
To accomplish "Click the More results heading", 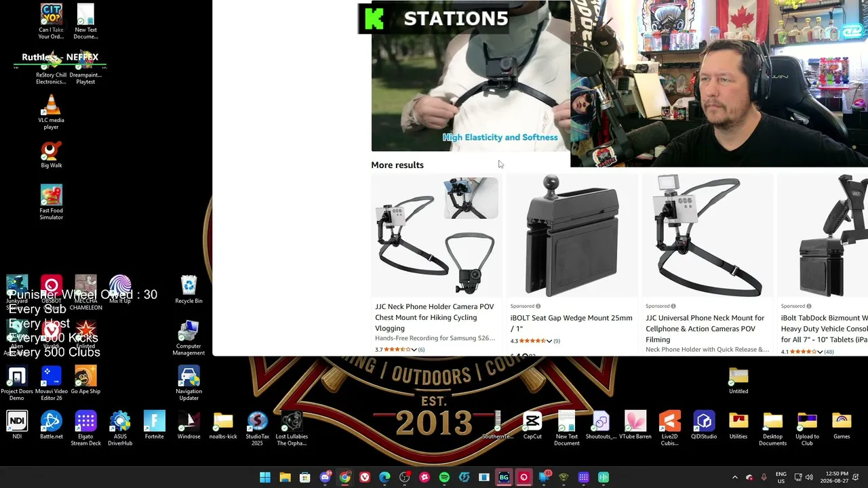I will (397, 165).
